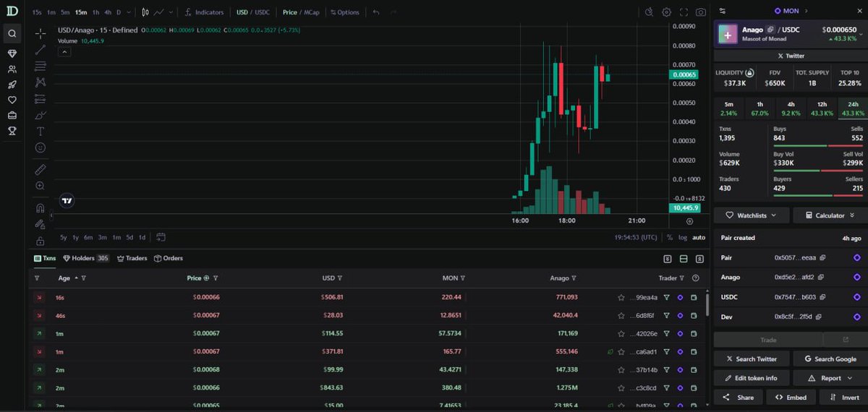Open the Traders tab
Image resolution: width=868 pixels, height=412 pixels.
click(131, 258)
